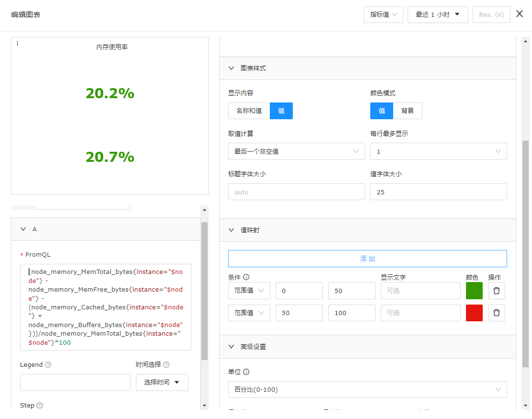Click the green color swatch of the first rule

tap(474, 290)
